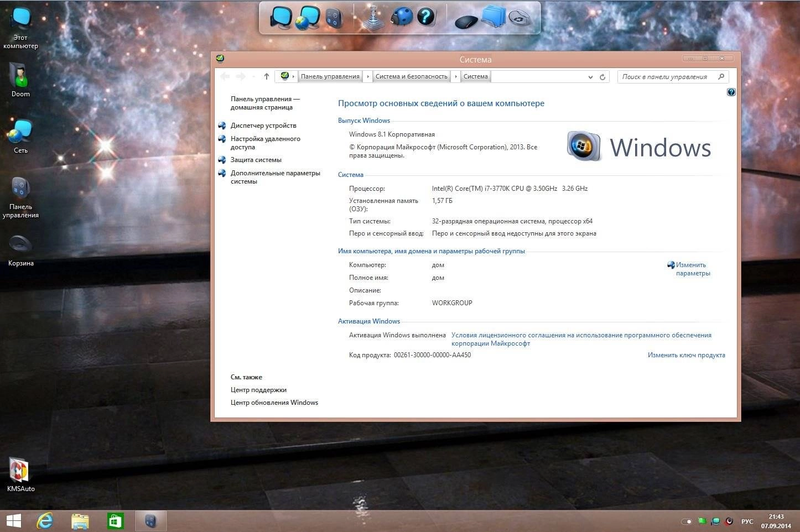Refresh the Система page

[602, 77]
